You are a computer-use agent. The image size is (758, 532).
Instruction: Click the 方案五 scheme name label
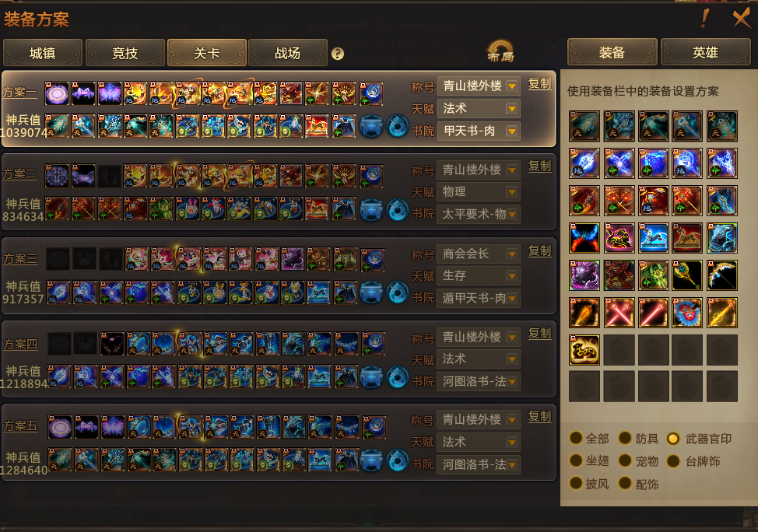click(x=20, y=426)
